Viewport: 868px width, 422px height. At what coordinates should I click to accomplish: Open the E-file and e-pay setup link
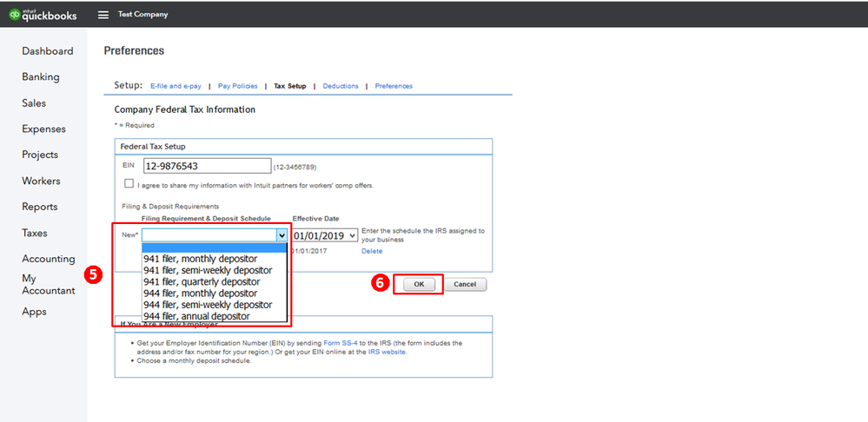coord(176,86)
